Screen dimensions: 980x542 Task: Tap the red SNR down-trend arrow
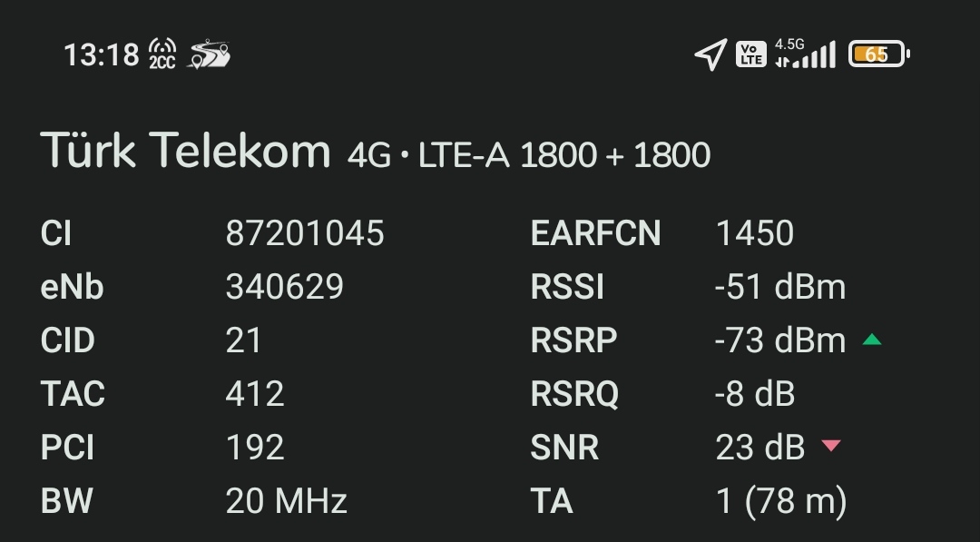830,445
